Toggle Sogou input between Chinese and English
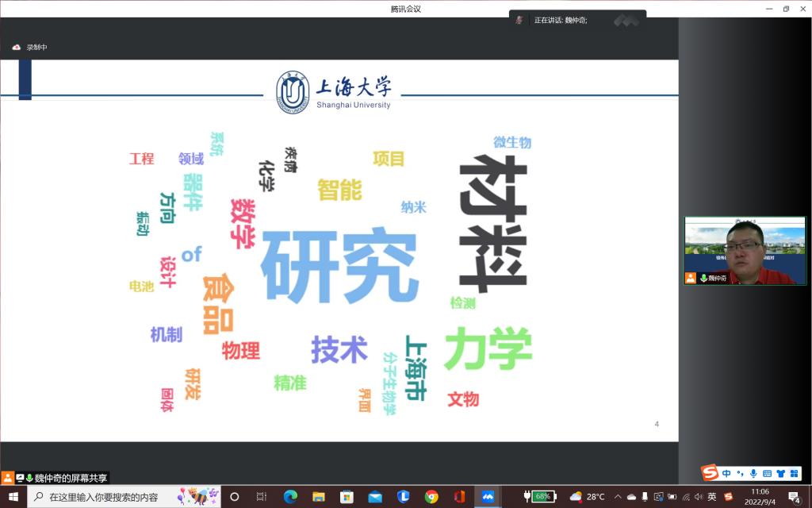Screen dimensions: 812x508 pos(727,474)
